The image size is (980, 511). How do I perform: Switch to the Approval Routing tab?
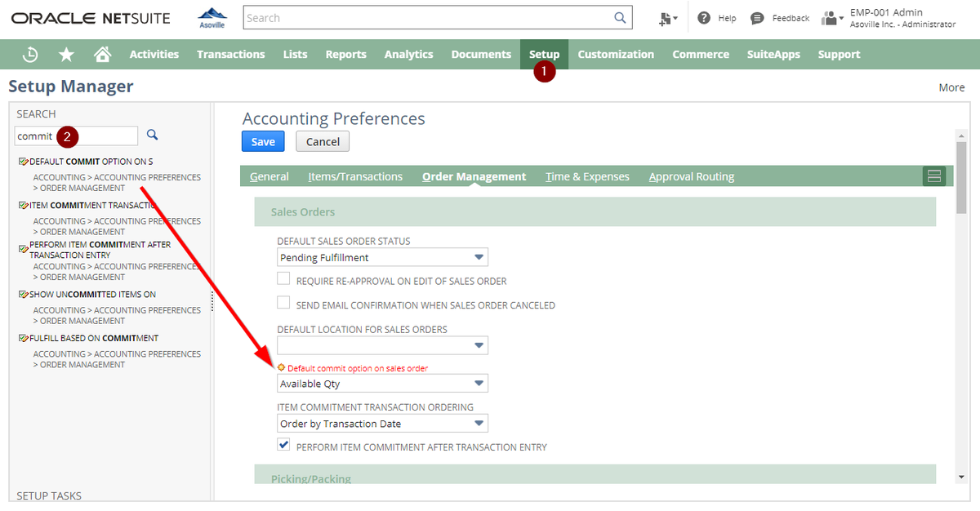coord(692,176)
